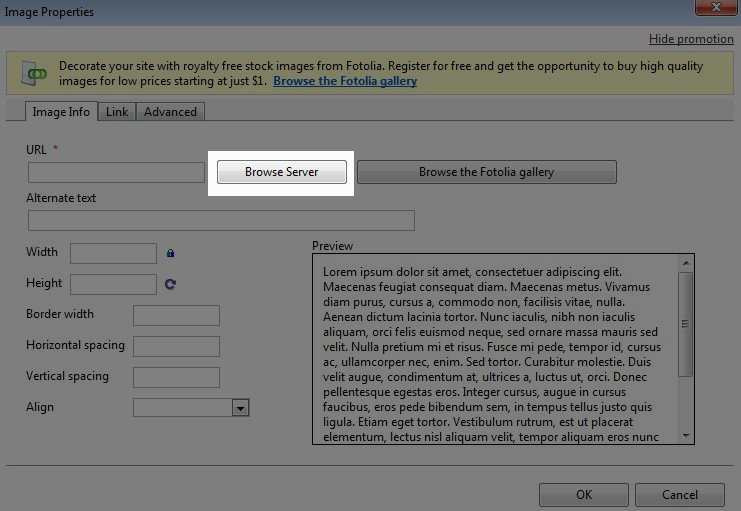Switch to the Advanced tab

pyautogui.click(x=170, y=112)
